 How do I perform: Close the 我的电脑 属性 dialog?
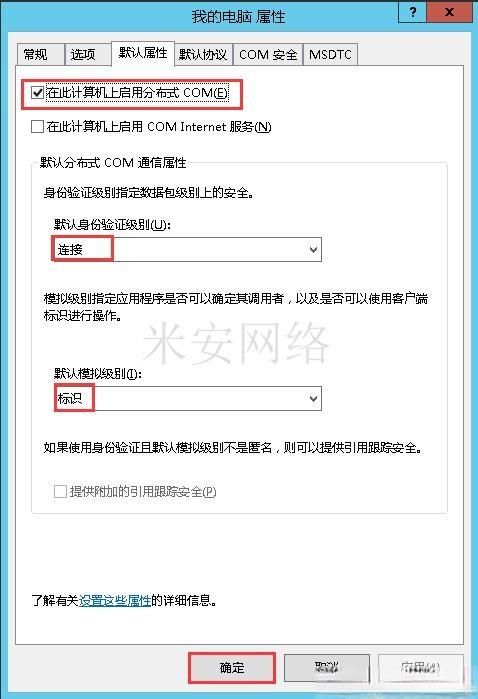tap(449, 12)
